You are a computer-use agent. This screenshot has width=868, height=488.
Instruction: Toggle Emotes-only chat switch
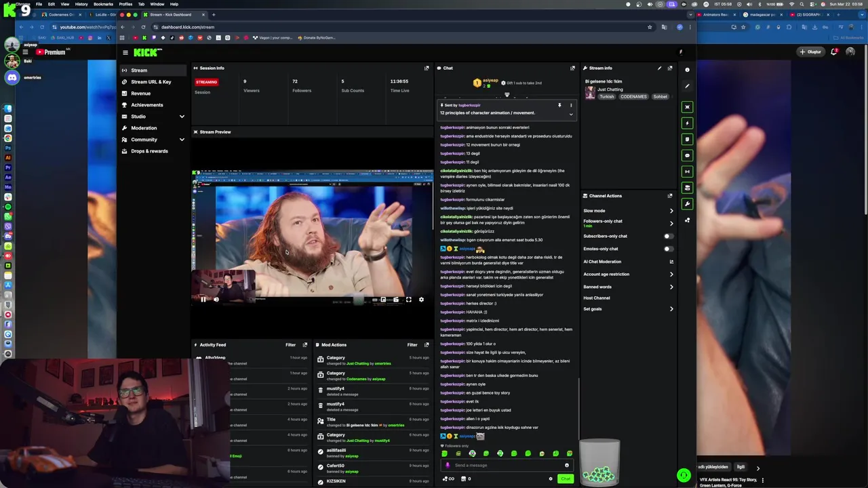(x=668, y=249)
